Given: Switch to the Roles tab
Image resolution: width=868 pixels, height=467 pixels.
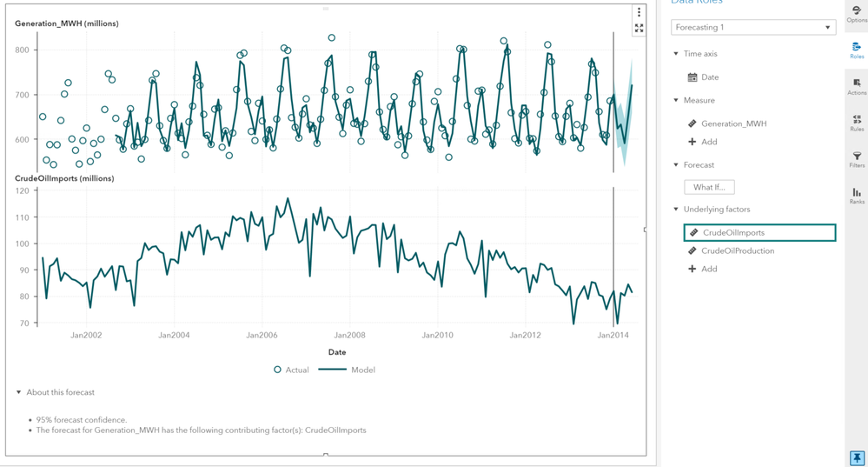Looking at the screenshot, I should click(x=856, y=50).
